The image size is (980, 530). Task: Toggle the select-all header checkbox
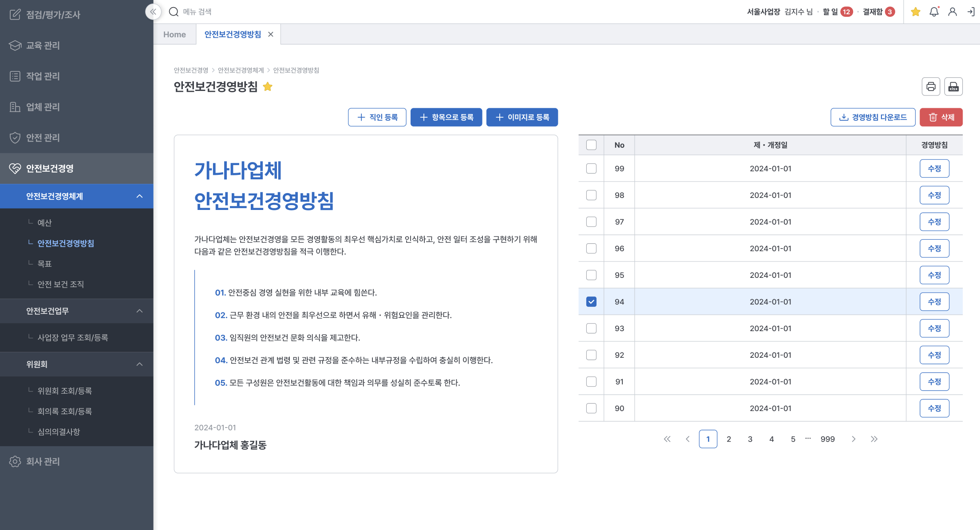(x=591, y=145)
